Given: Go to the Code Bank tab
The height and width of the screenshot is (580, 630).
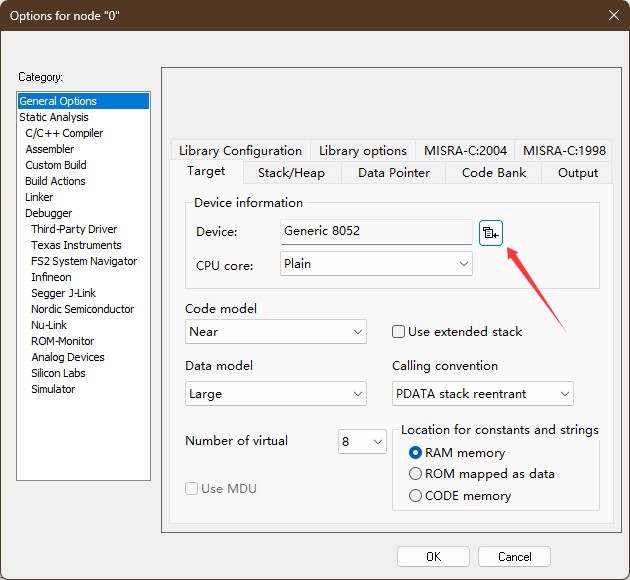Looking at the screenshot, I should tap(494, 173).
